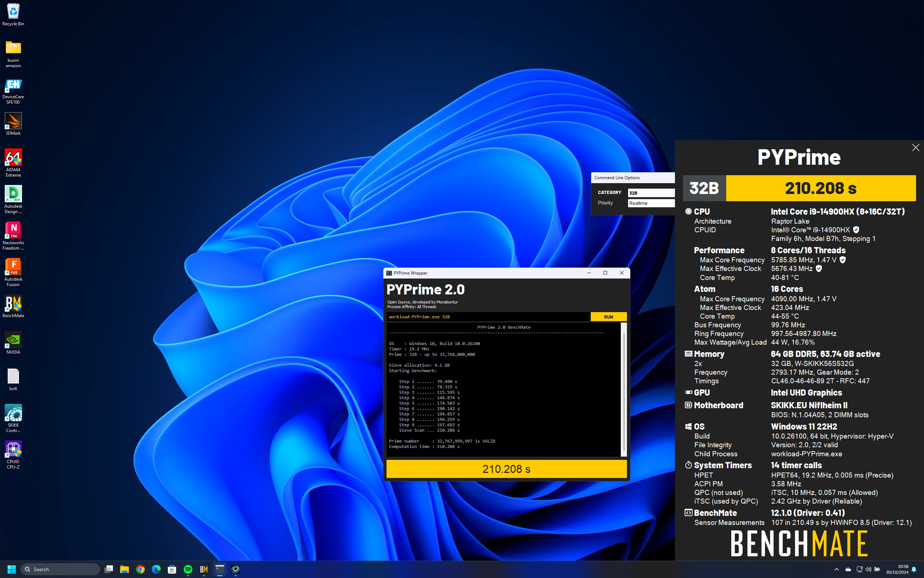Open the buoni amazon folder
This screenshot has width=924, height=578.
click(13, 54)
